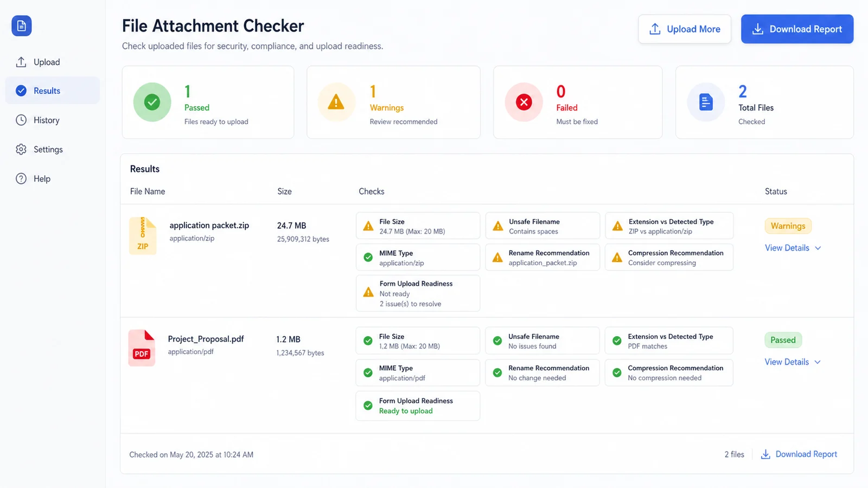
Task: Open the Upload sidebar menu item
Action: tap(53, 62)
